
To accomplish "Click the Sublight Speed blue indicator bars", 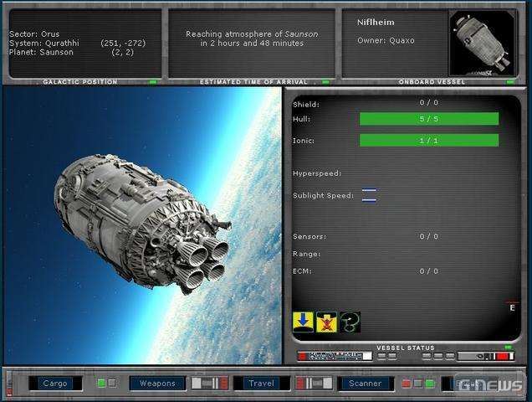I will click(x=369, y=195).
